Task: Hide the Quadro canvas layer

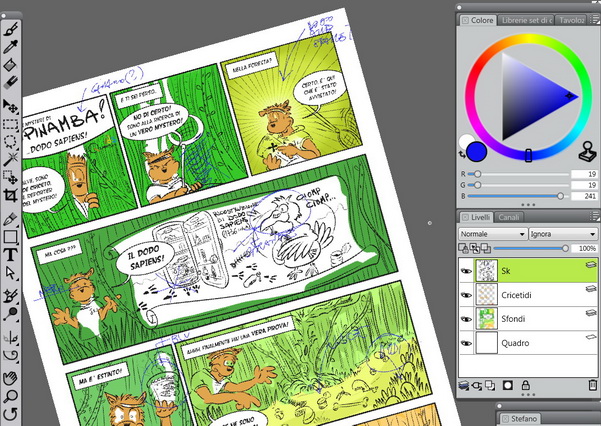Action: click(466, 343)
